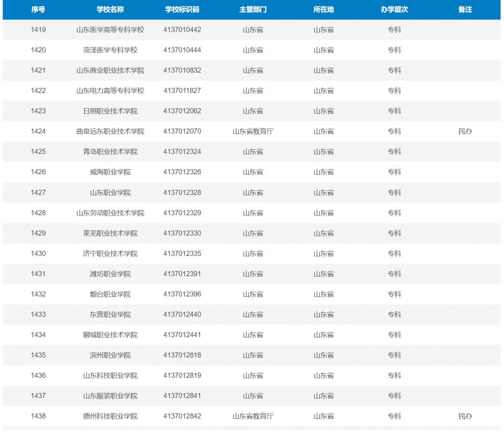The height and width of the screenshot is (436, 504).
Task: Select school name 滨州职业学院
Action: point(110,355)
